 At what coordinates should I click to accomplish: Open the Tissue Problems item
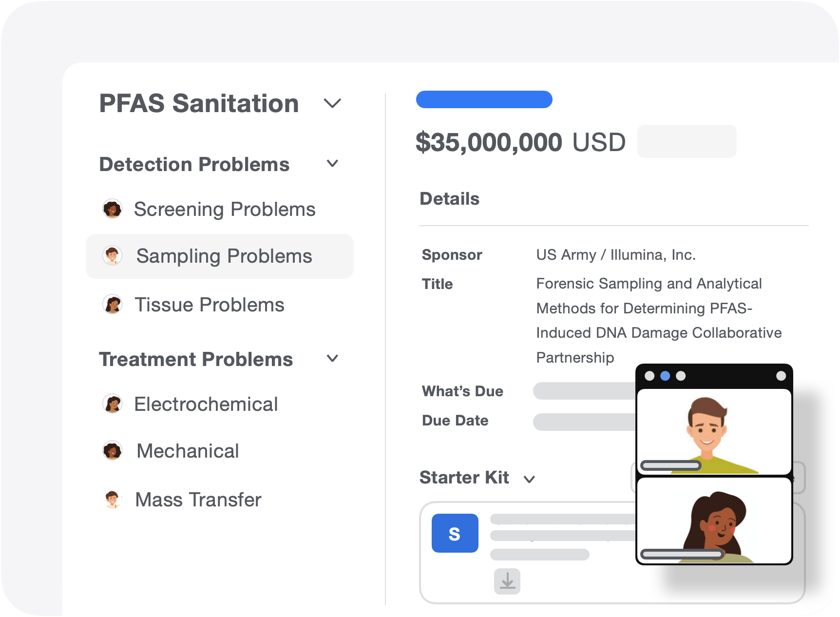click(x=210, y=305)
